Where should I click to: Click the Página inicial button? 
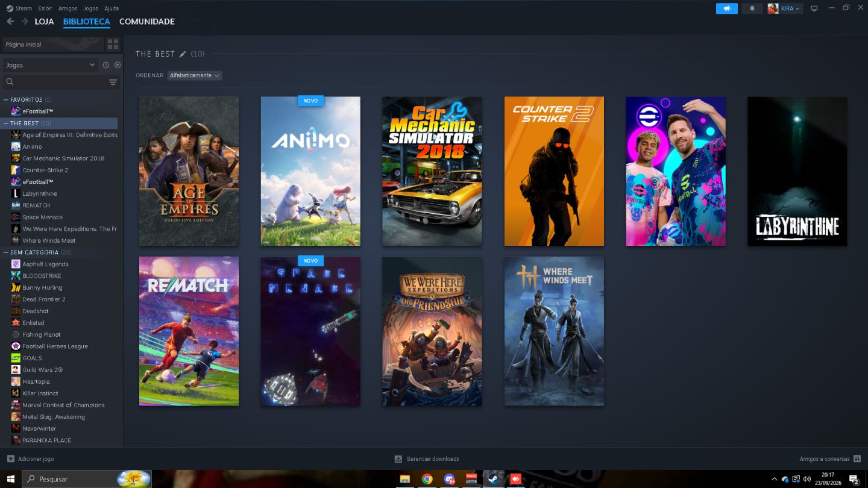click(52, 44)
